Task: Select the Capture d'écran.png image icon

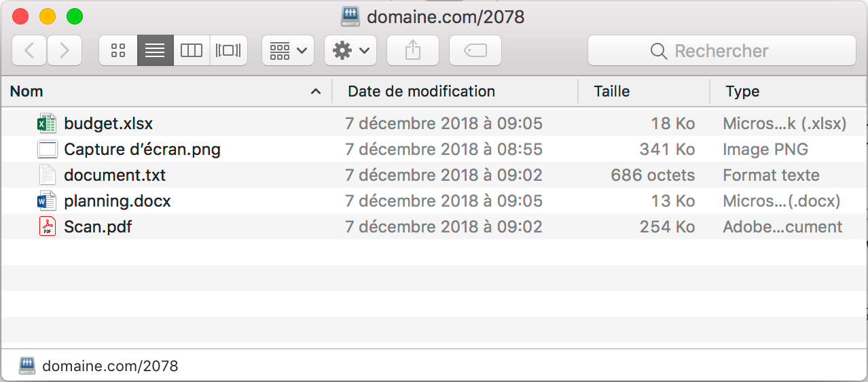Action: pos(47,150)
